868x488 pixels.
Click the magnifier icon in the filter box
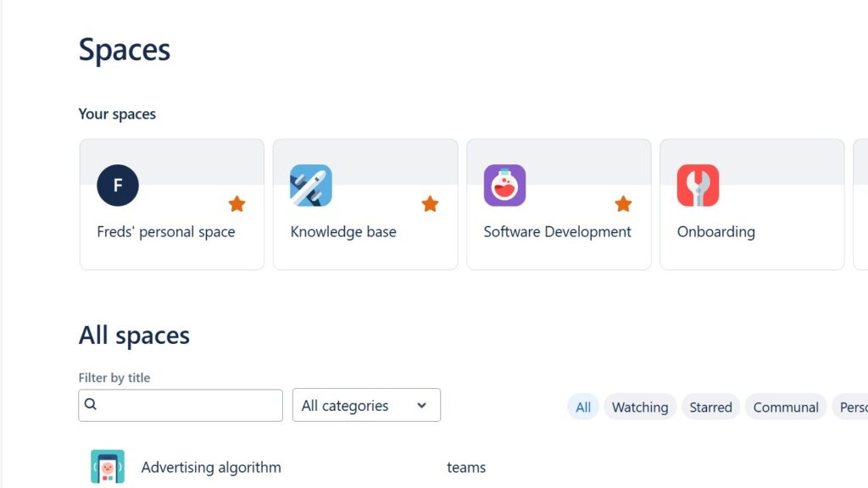[90, 404]
